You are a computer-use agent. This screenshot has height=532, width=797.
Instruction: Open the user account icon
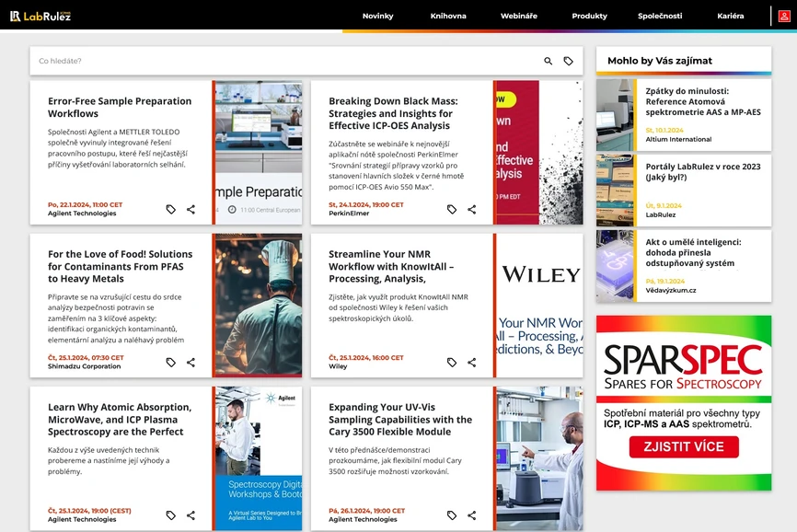point(784,17)
